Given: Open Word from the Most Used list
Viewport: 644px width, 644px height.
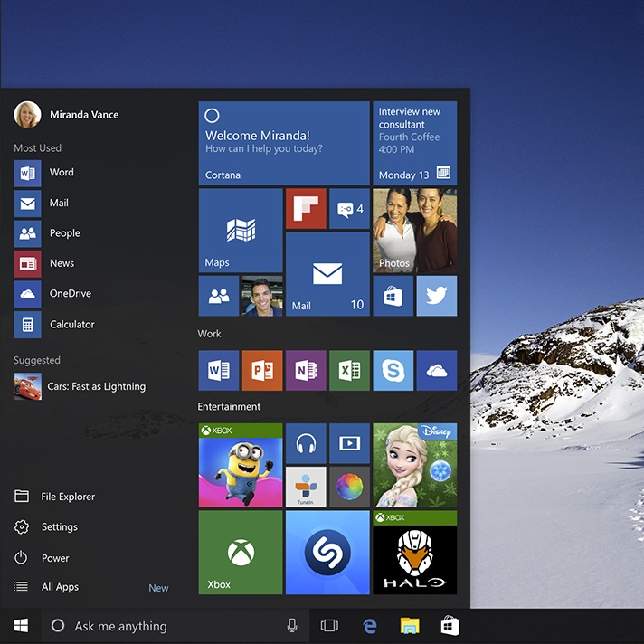Looking at the screenshot, I should [44, 173].
